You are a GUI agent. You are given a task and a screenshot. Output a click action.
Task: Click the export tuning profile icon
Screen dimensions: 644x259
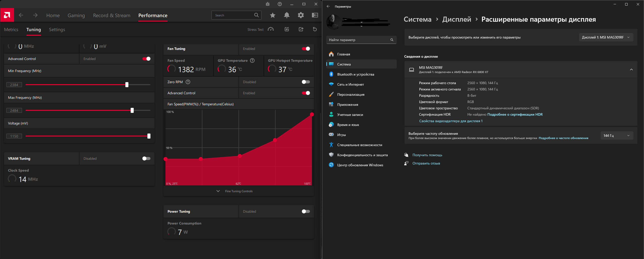click(301, 29)
